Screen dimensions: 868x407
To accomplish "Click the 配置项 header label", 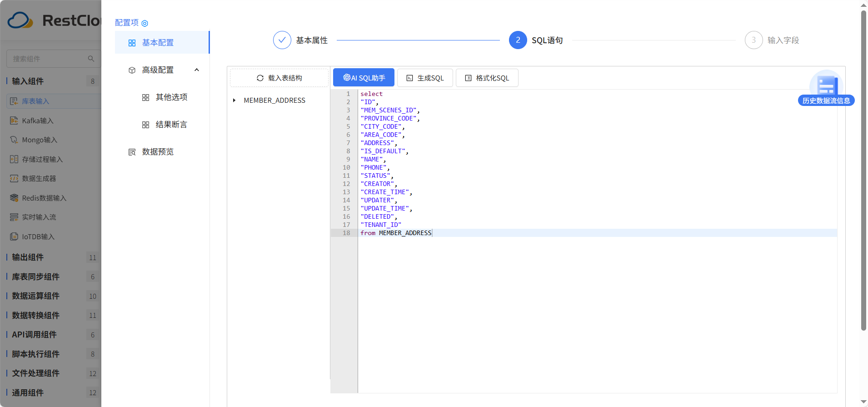I will coord(127,23).
